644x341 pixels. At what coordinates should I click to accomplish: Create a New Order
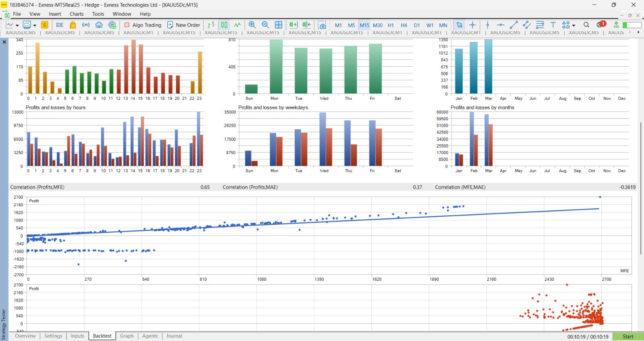[x=184, y=25]
